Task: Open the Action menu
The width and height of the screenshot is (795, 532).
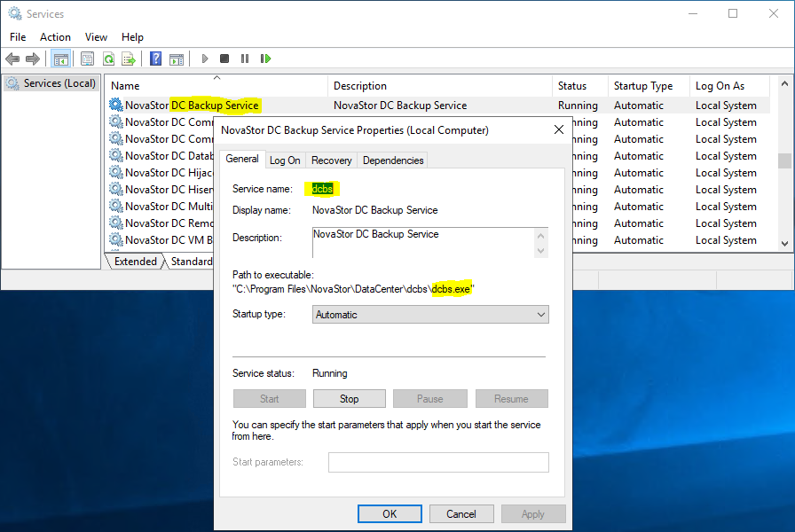Action: coord(55,37)
